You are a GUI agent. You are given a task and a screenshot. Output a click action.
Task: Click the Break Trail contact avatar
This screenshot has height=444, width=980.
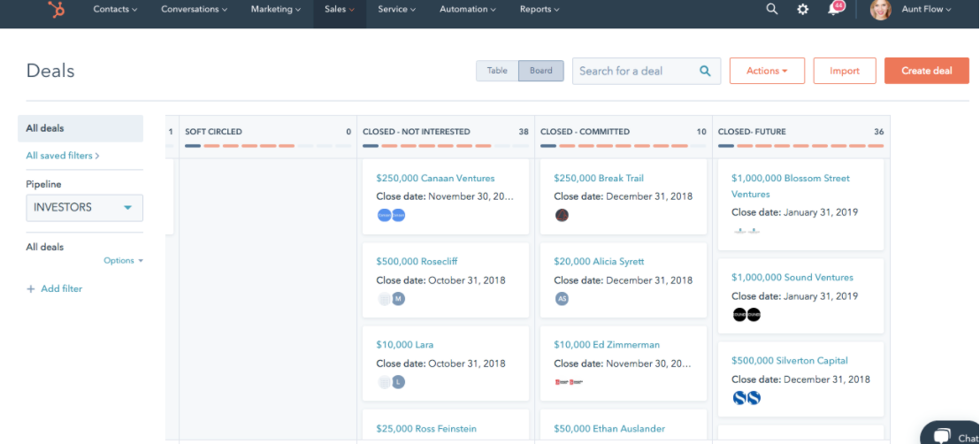tap(562, 215)
